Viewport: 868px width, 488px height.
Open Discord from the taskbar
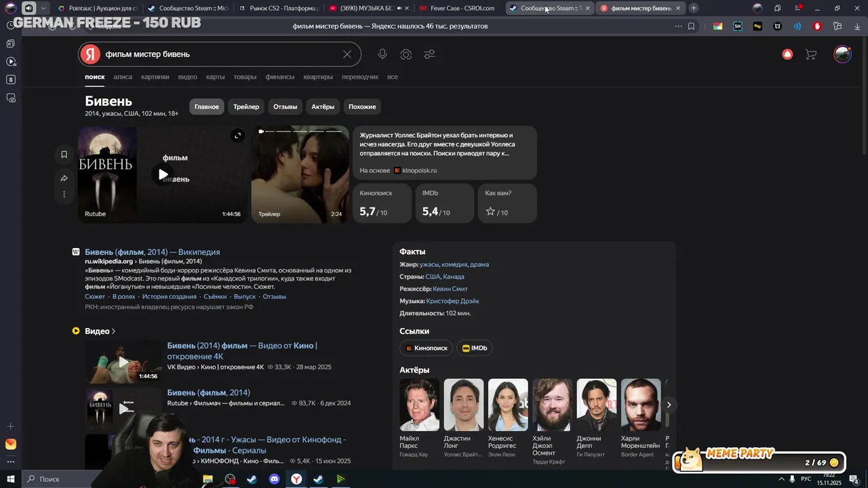click(275, 479)
